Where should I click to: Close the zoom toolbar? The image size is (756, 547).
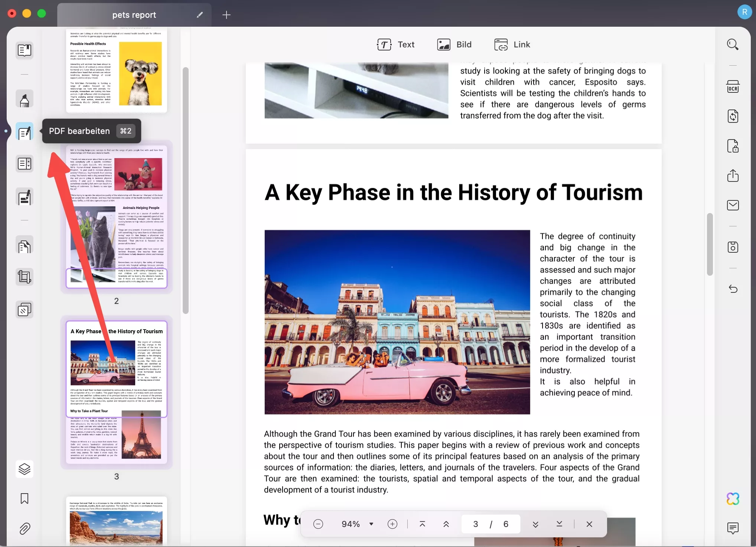pyautogui.click(x=589, y=524)
